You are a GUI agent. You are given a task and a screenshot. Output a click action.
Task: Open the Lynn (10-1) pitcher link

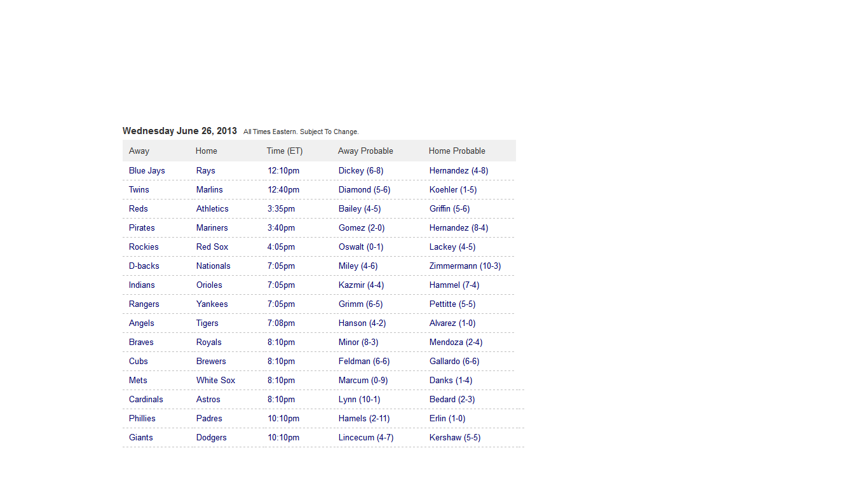coord(359,399)
